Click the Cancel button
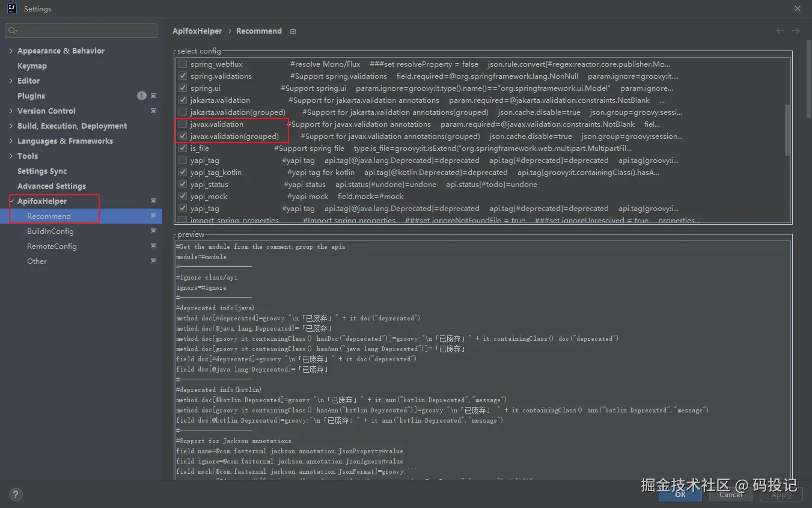This screenshot has width=812, height=508. [730, 494]
